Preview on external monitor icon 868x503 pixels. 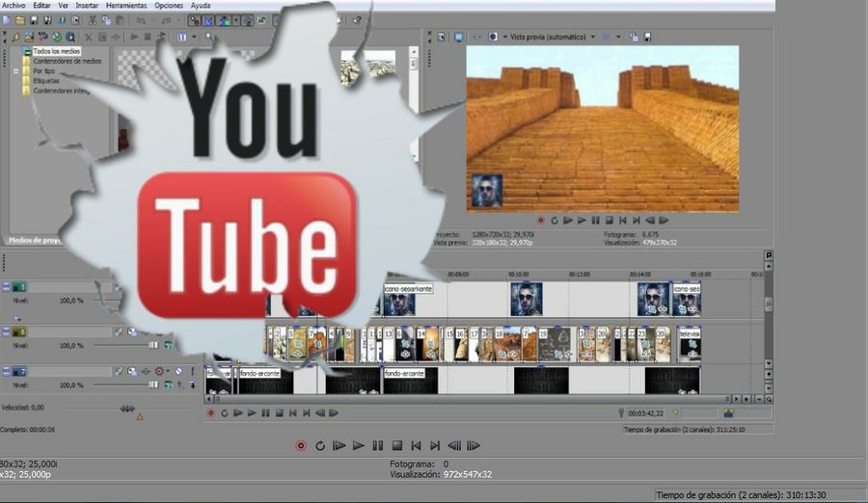click(458, 37)
